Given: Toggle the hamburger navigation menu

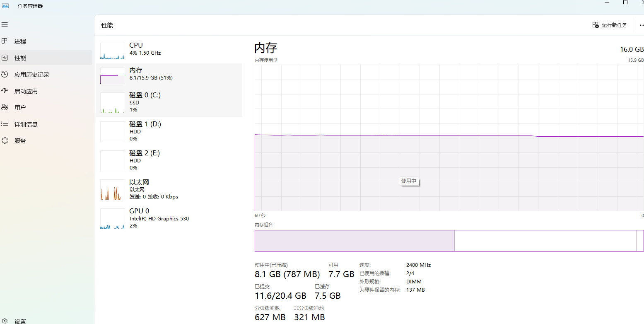Looking at the screenshot, I should click(5, 25).
